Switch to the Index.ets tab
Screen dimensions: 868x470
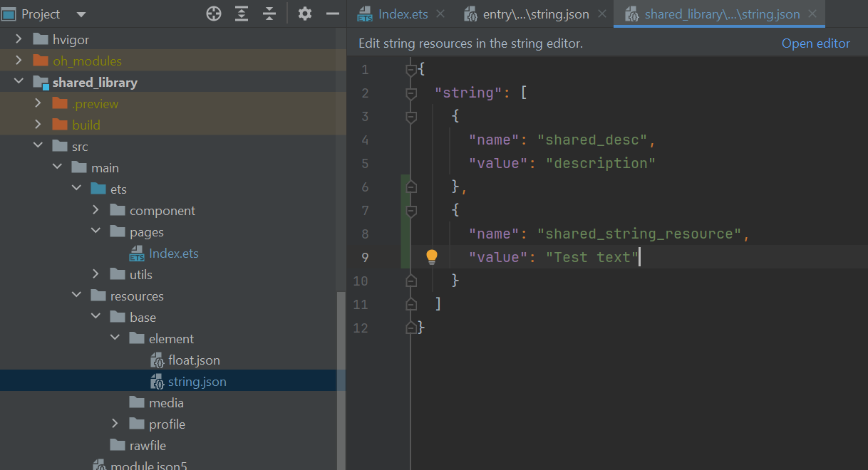pos(402,14)
